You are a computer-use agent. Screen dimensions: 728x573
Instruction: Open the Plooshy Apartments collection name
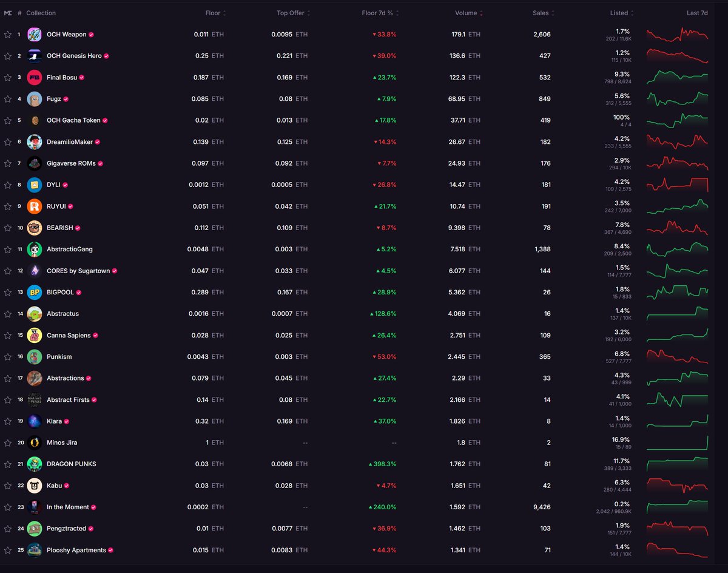76,550
